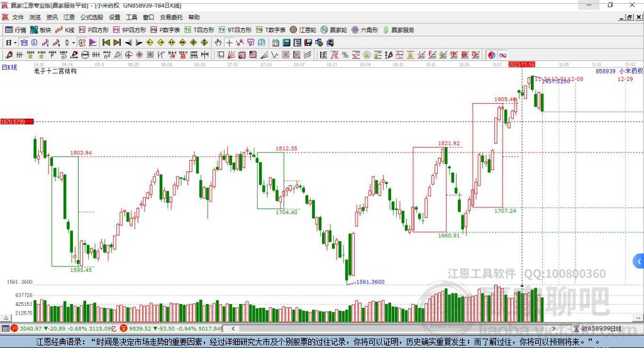
Task: Click the 沪 index status icon
Action: click(14, 329)
